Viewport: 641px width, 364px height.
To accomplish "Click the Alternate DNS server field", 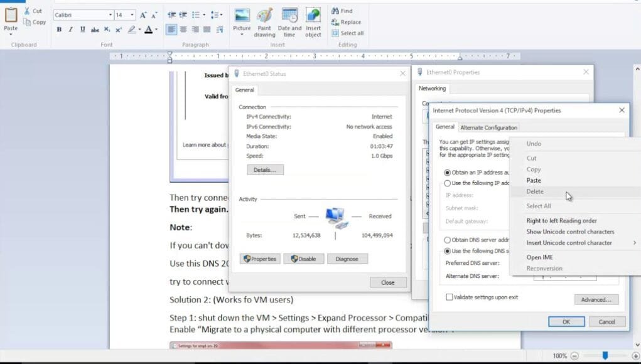I will pyautogui.click(x=564, y=277).
